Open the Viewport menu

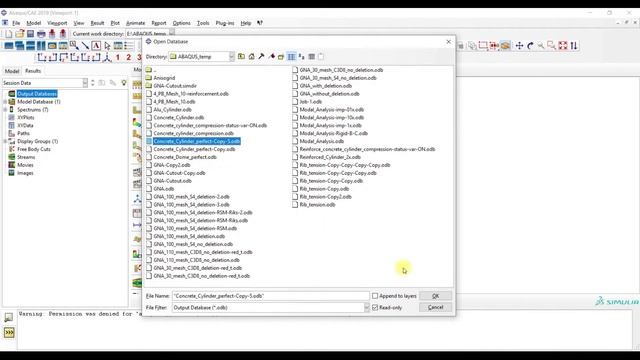click(x=57, y=23)
